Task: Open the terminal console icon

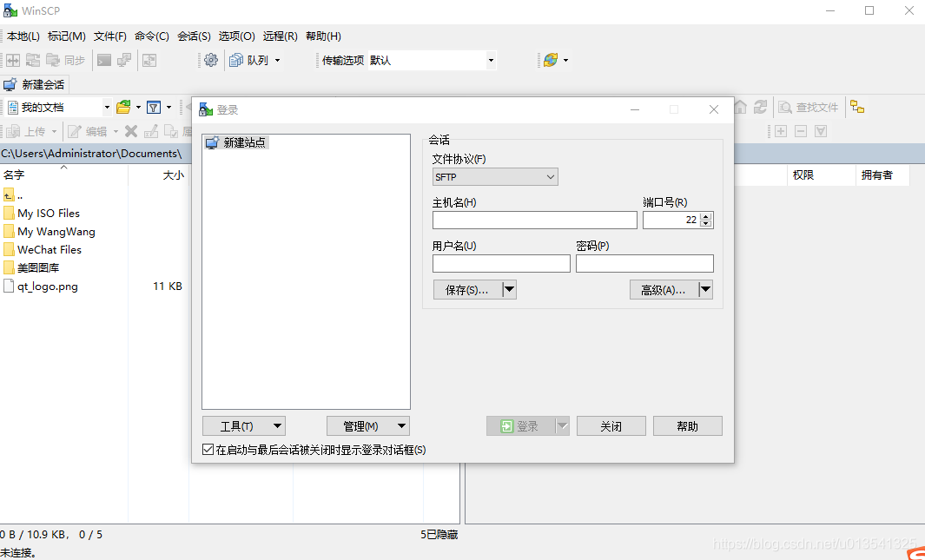Action: pos(104,60)
